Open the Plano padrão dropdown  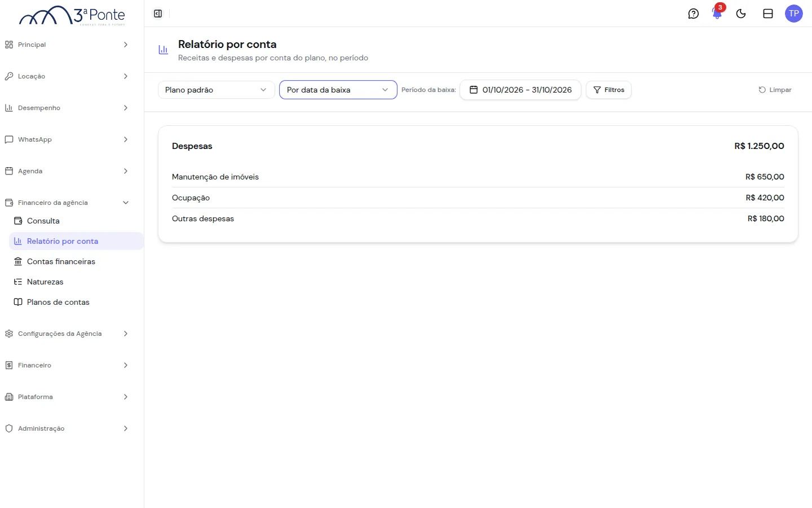[217, 90]
